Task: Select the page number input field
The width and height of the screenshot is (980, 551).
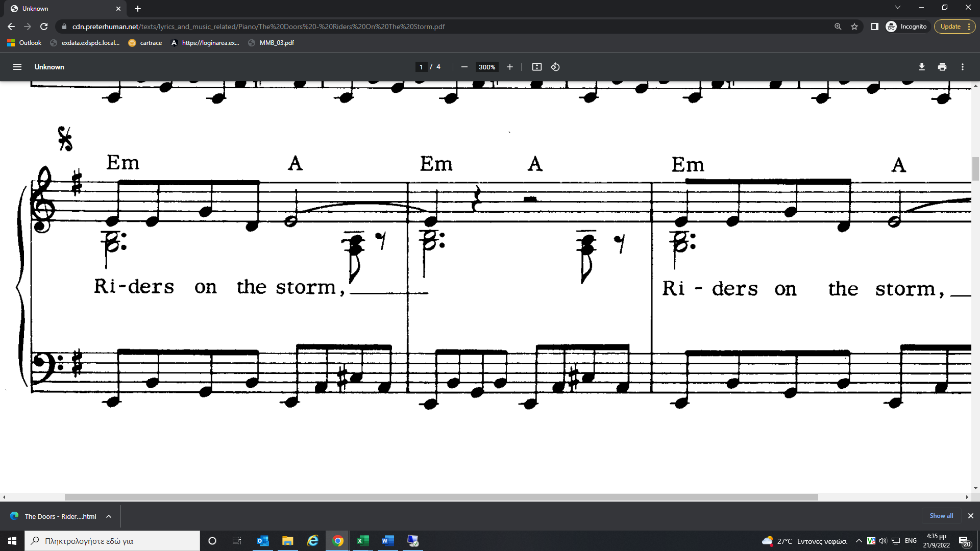Action: point(421,67)
